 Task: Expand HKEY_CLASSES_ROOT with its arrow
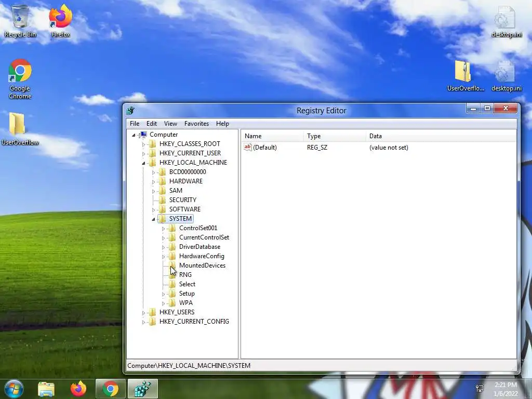pos(143,144)
